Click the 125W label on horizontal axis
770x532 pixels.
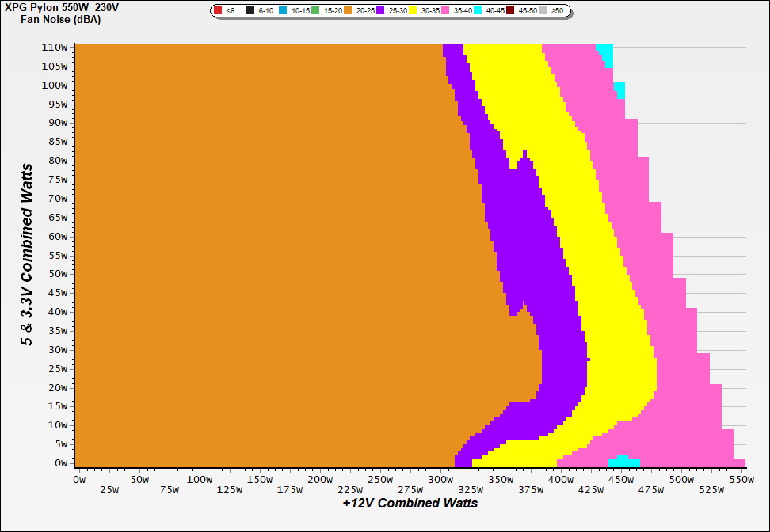coord(229,490)
